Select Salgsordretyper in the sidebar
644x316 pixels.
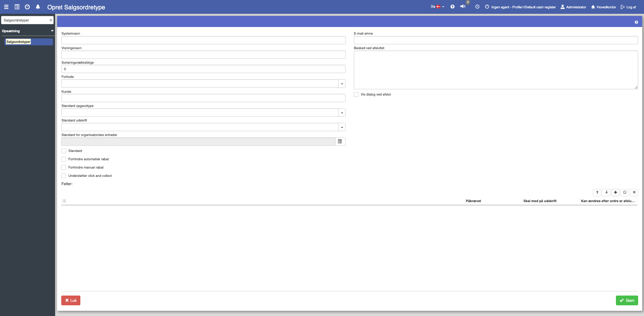point(29,42)
